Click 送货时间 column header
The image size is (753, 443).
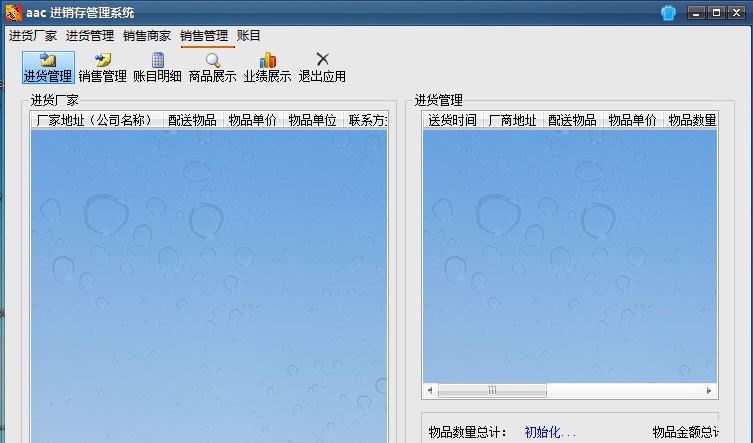(x=453, y=120)
